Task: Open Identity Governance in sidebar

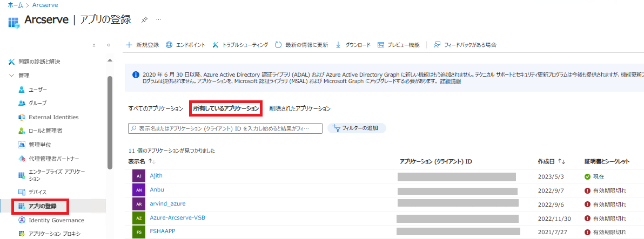Action: pos(51,220)
